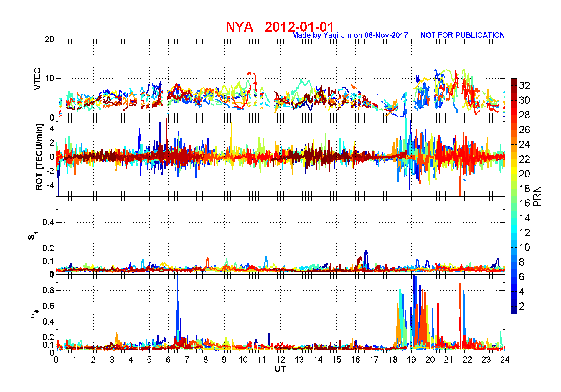Screen dimensions: 561x392
Task: Click the UT x-axis label
Action: [280, 369]
